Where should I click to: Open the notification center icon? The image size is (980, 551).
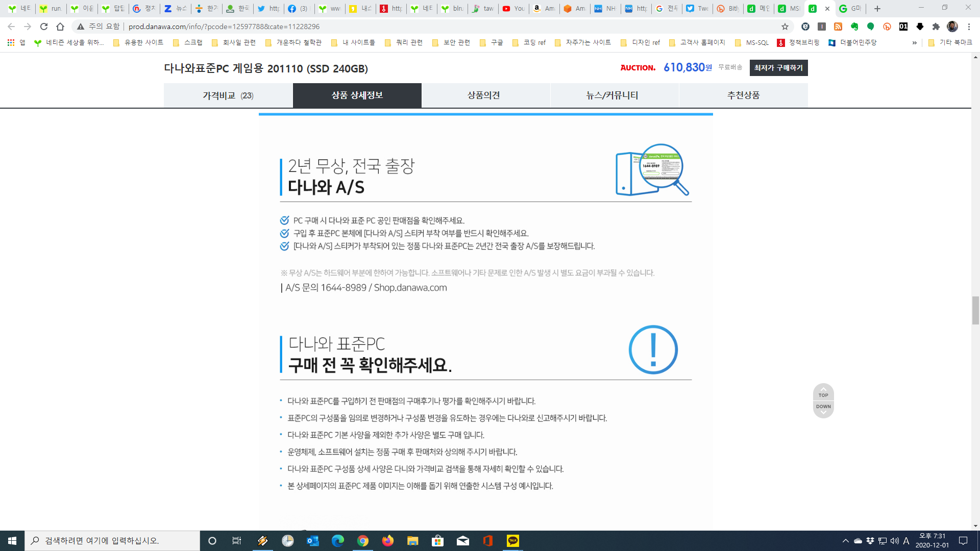tap(963, 541)
